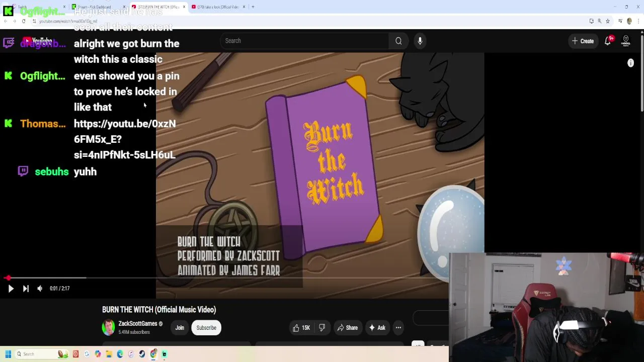Play the Burn the Witch video
Screen dimensions: 644x362
click(x=11, y=289)
